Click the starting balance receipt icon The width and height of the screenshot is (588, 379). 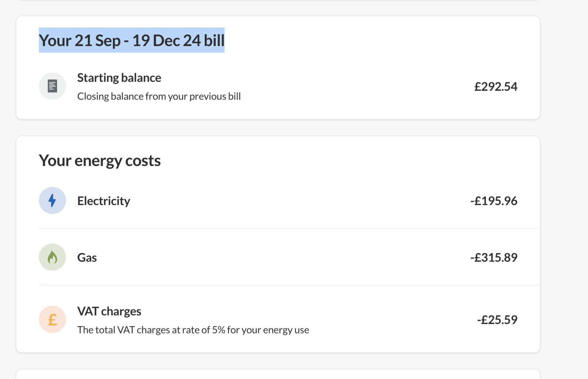tap(52, 86)
